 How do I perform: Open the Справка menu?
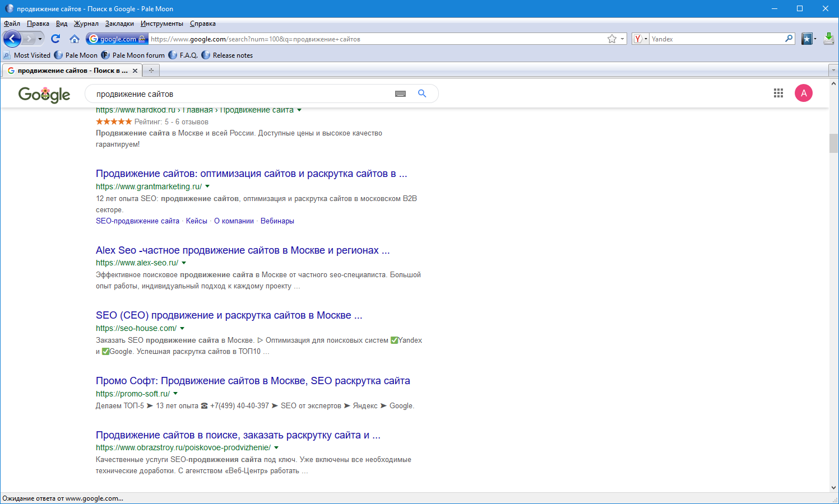203,24
